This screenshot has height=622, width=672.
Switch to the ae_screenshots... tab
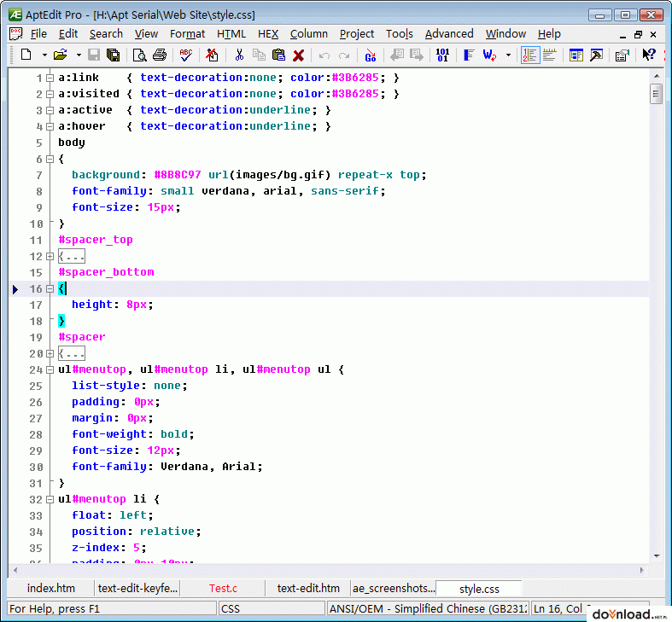[x=394, y=588]
